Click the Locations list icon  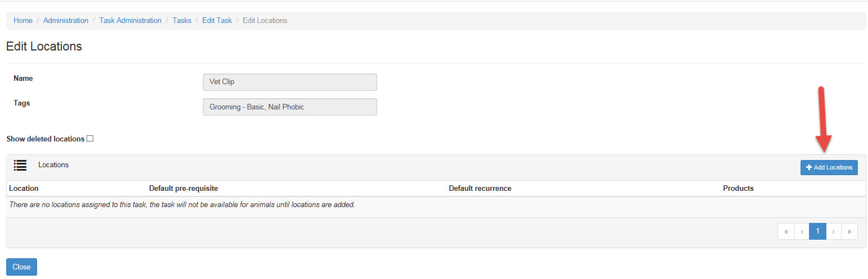click(20, 165)
